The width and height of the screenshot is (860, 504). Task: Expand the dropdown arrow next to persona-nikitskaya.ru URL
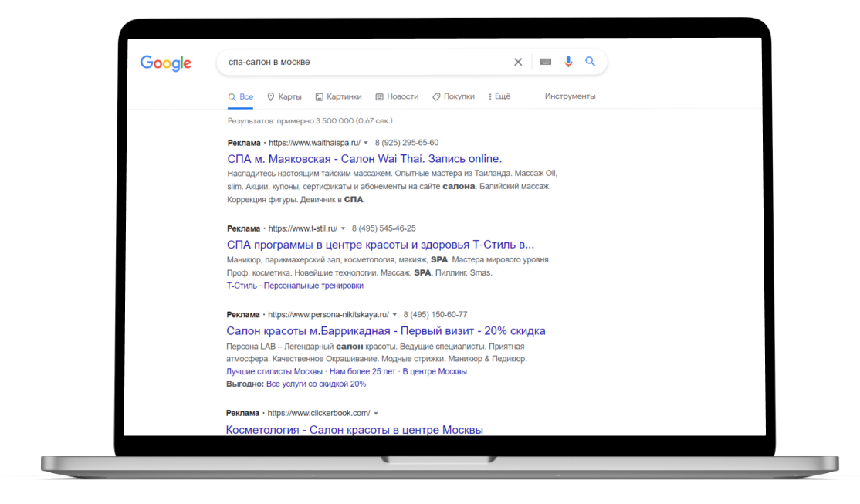(x=394, y=315)
